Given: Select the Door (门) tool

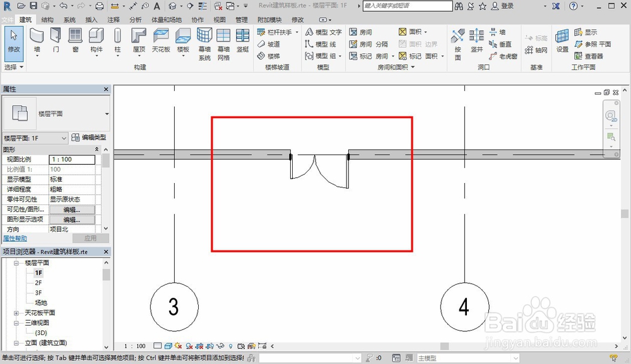Looking at the screenshot, I should click(56, 40).
